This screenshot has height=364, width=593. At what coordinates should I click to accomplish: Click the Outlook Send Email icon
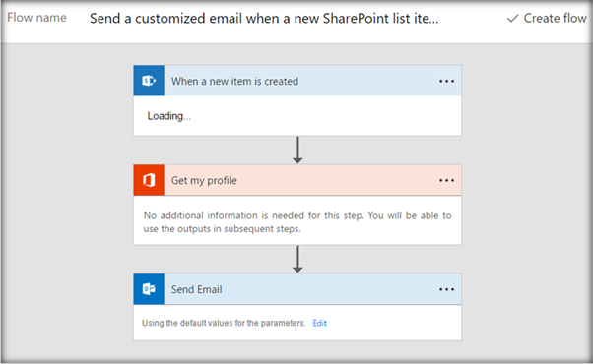coord(149,289)
